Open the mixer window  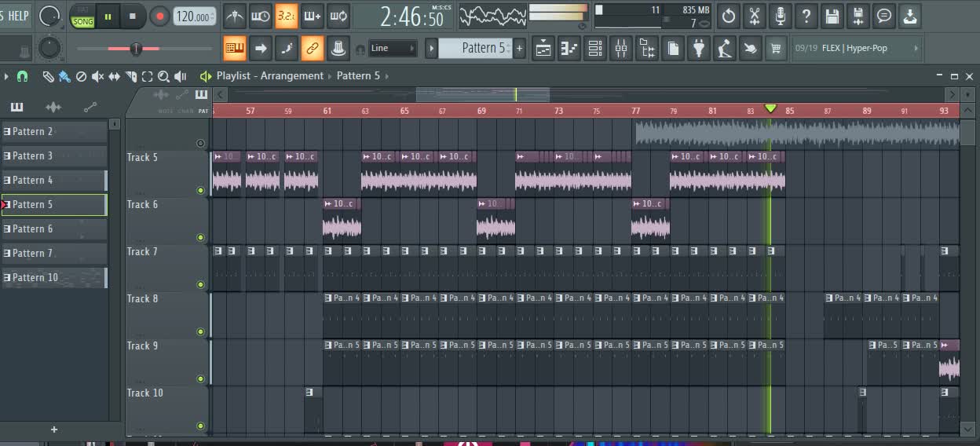(x=621, y=49)
